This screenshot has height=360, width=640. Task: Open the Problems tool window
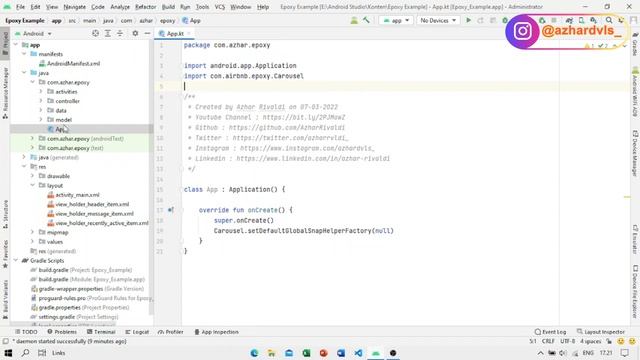click(x=62, y=332)
